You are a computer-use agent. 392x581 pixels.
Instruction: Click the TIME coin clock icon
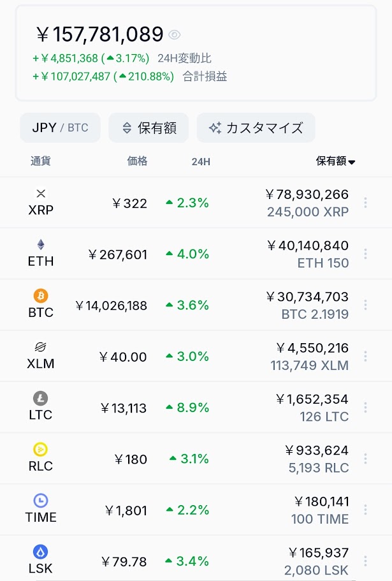(x=41, y=501)
